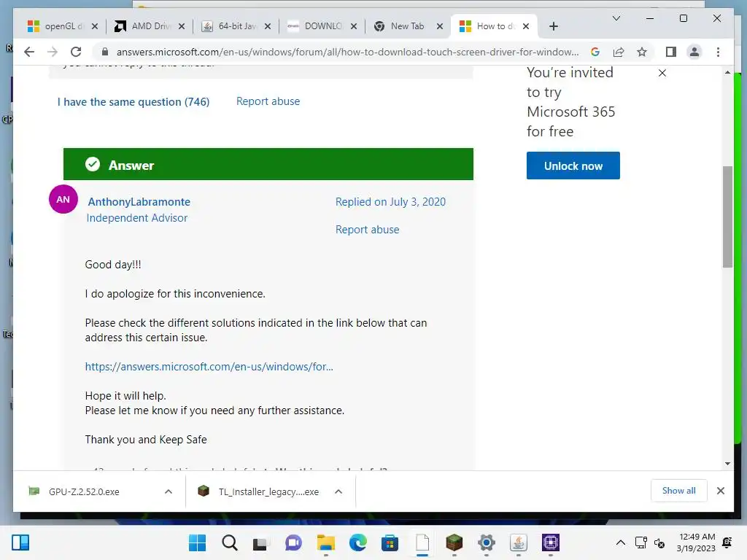Close the AMD Drivers tab

coord(182,27)
